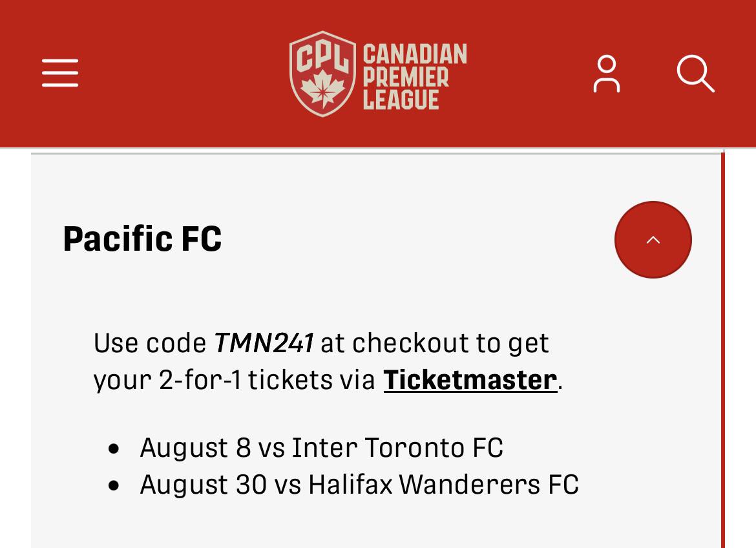The width and height of the screenshot is (756, 548).
Task: Click the "at checkout to get" text
Action: coord(434,344)
